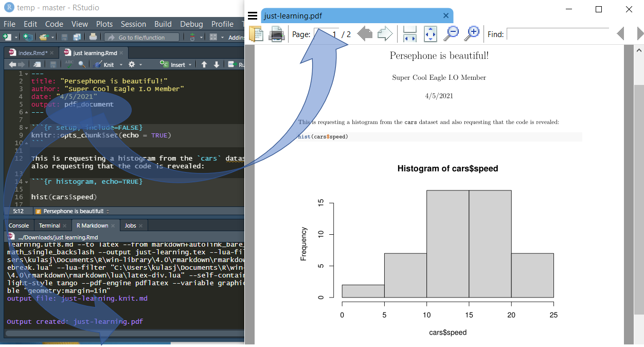Close the Terminal tab
644x347 pixels.
(65, 225)
